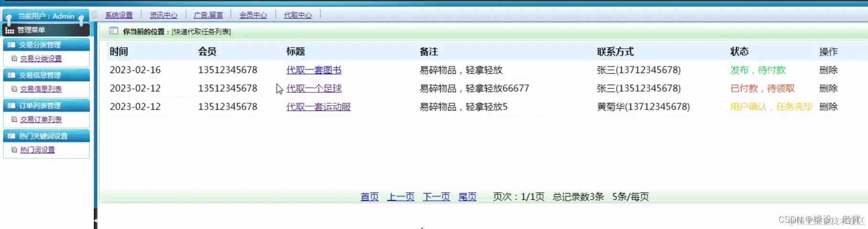Click contact 黄菊华(13712345678)
Viewport: 868px width, 229px height.
point(644,107)
